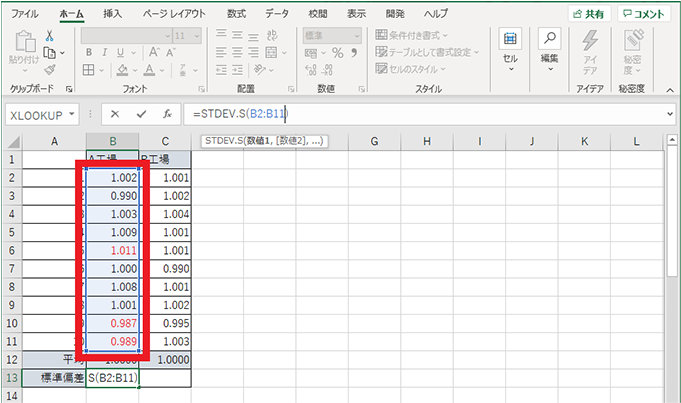The width and height of the screenshot is (681, 403).
Task: Toggle Align Right
Action: click(253, 53)
